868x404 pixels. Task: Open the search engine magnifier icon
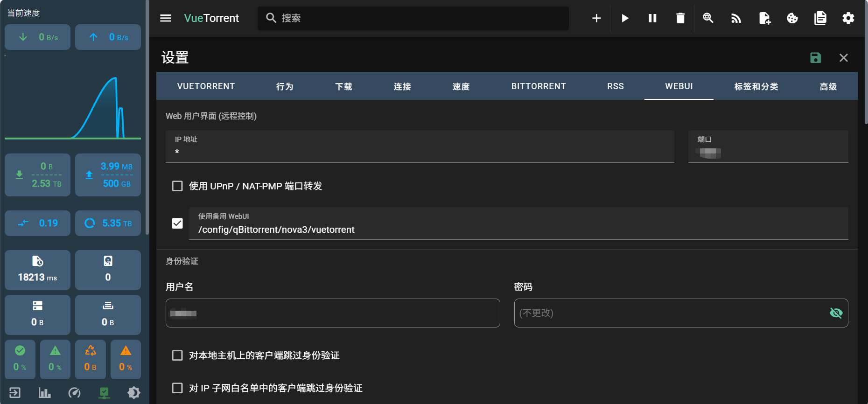pos(708,18)
